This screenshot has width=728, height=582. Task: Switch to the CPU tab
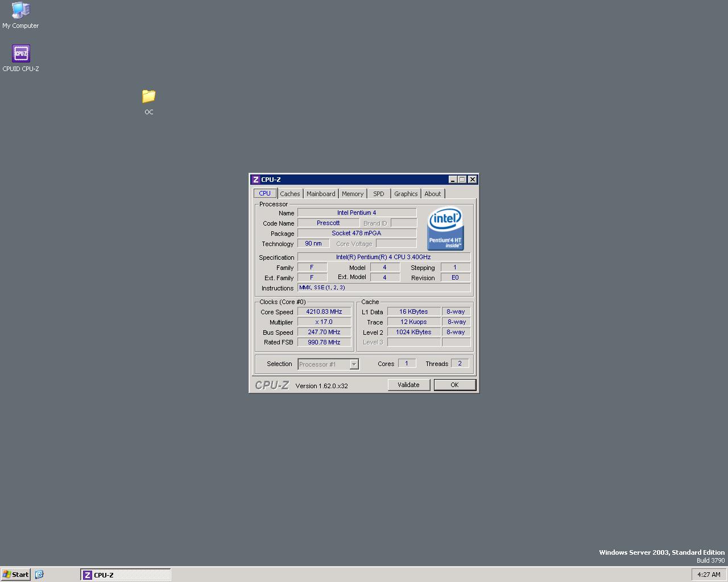(265, 194)
